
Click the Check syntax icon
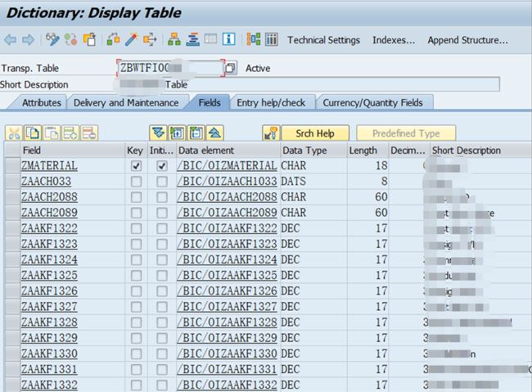[x=113, y=39]
